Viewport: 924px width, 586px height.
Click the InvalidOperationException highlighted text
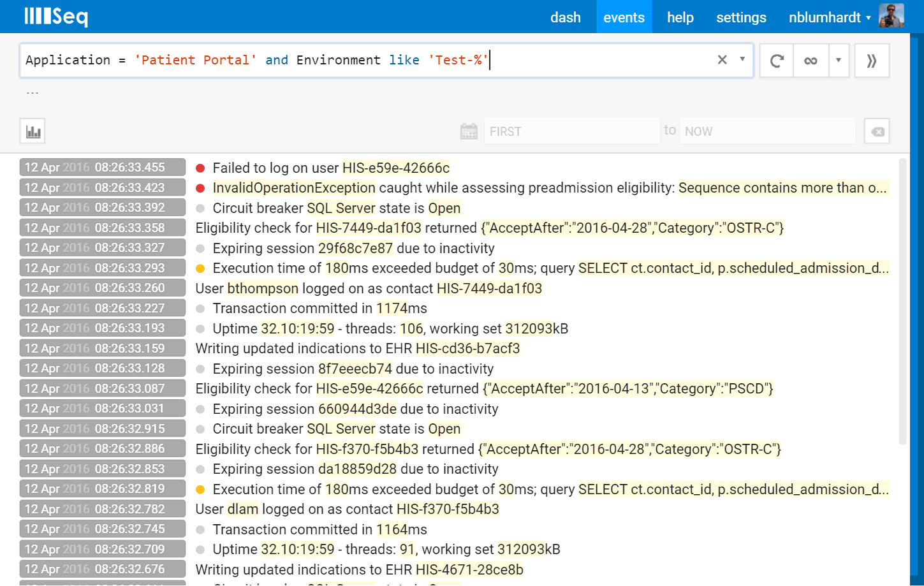point(294,187)
